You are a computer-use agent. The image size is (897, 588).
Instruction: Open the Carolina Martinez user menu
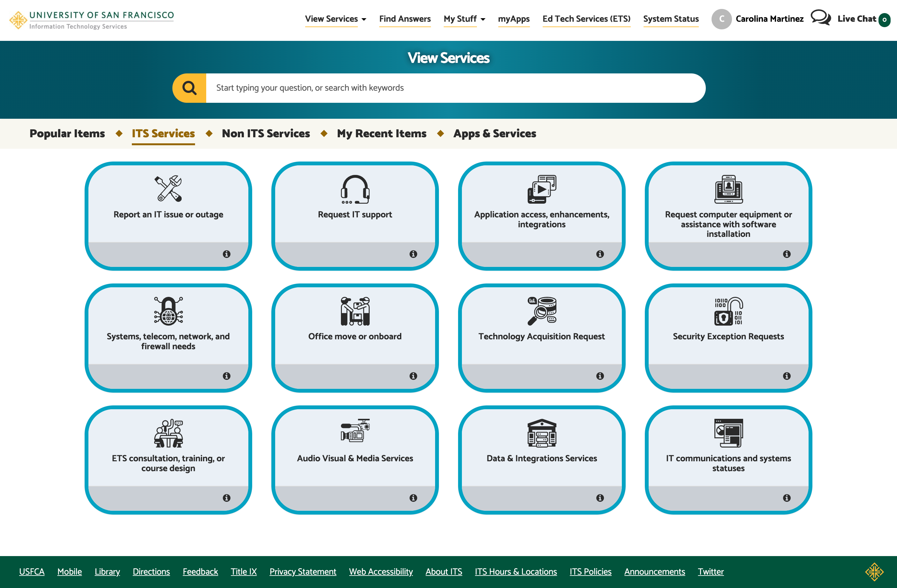tap(758, 19)
